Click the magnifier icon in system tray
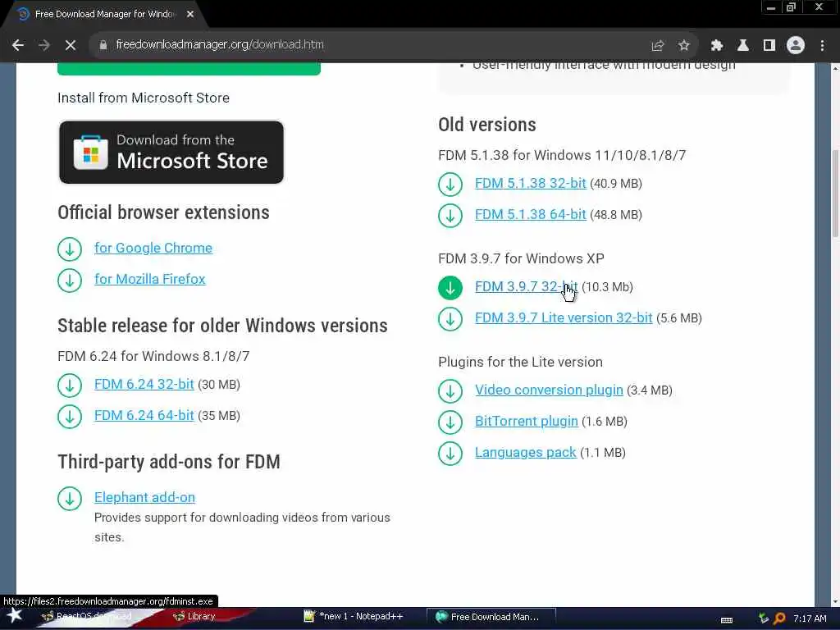Image resolution: width=840 pixels, height=630 pixels. (x=780, y=619)
